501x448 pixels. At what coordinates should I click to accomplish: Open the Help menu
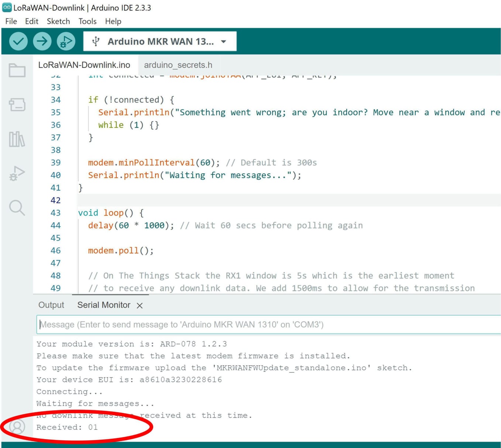pyautogui.click(x=113, y=21)
